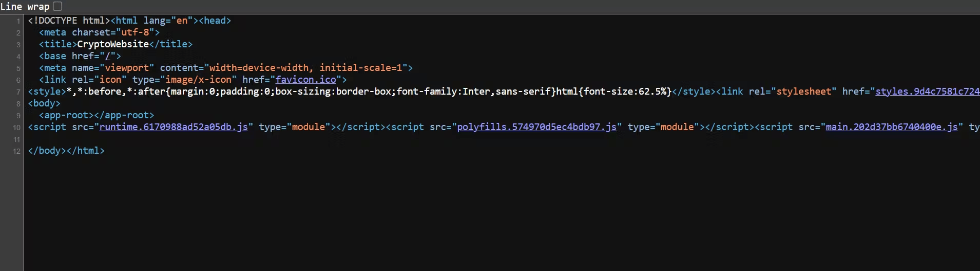Click line number 7 in gutter
The height and width of the screenshot is (271, 980).
coord(18,92)
